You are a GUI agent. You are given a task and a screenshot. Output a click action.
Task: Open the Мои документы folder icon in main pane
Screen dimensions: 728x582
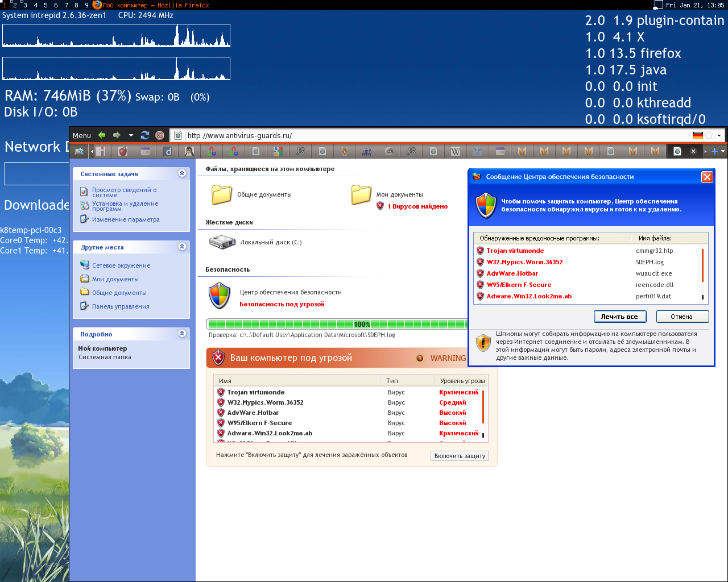pyautogui.click(x=361, y=194)
